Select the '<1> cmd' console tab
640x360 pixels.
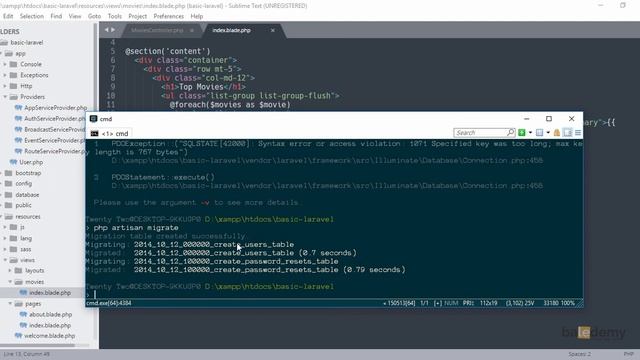[110, 133]
